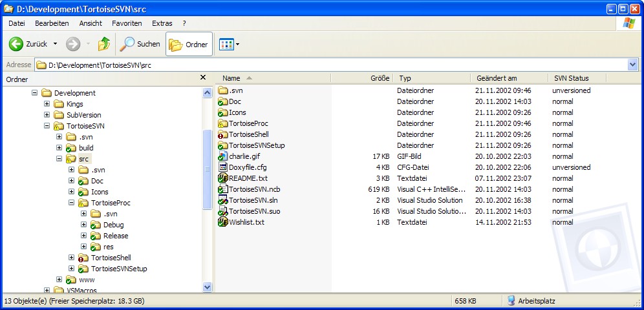Image resolution: width=644 pixels, height=310 pixels.
Task: Select SubVersion folder in folder tree
Action: click(x=84, y=115)
